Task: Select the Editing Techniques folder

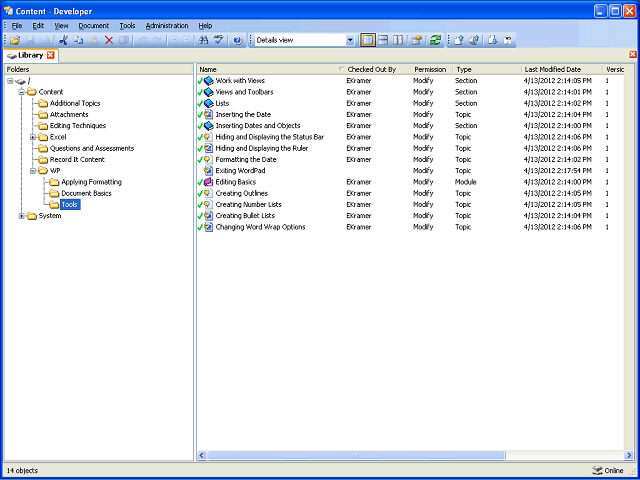Action: (x=78, y=126)
